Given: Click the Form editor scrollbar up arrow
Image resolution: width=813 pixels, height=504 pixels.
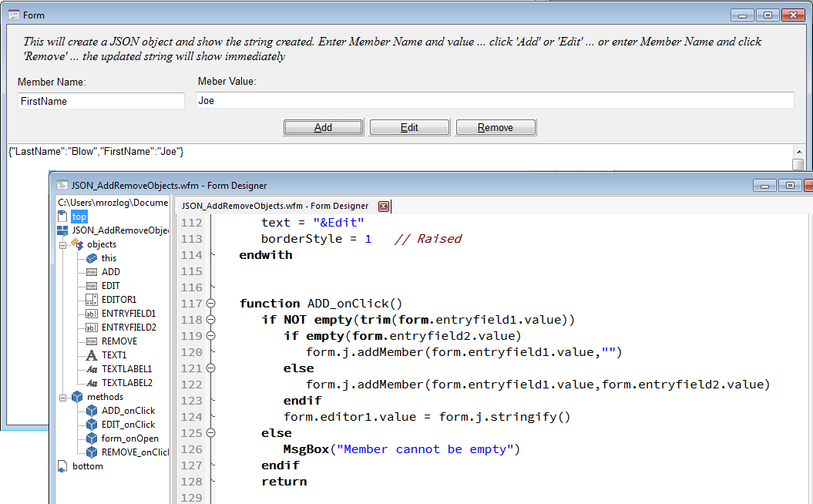Looking at the screenshot, I should 798,151.
